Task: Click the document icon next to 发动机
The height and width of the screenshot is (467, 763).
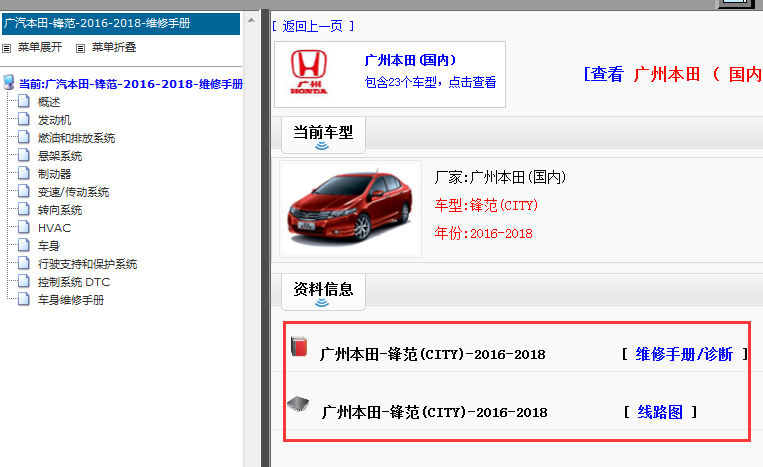Action: tap(24, 119)
